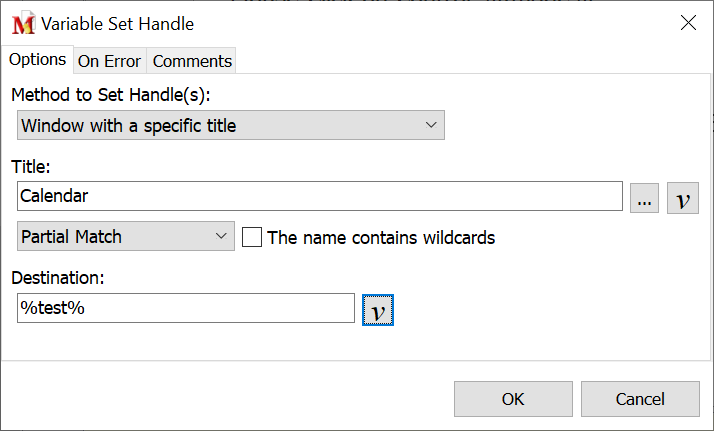Open variable picker beside the Destination field
714x431 pixels.
(x=378, y=310)
